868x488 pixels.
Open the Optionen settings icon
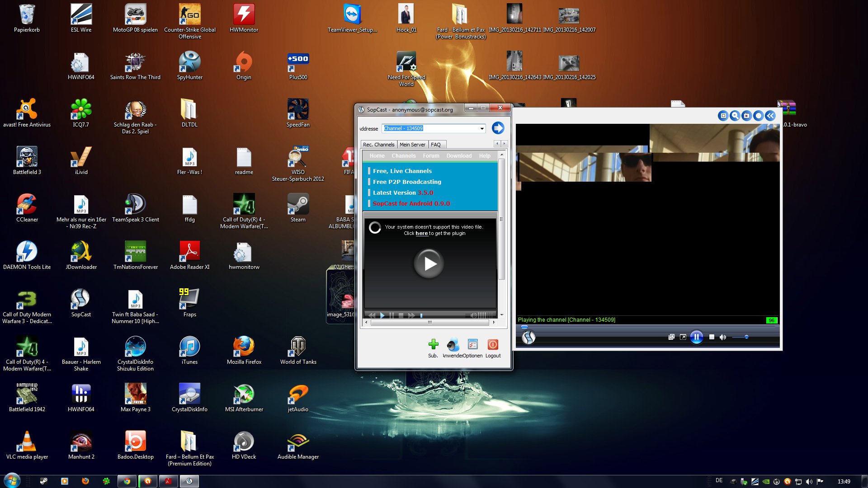[x=473, y=345]
